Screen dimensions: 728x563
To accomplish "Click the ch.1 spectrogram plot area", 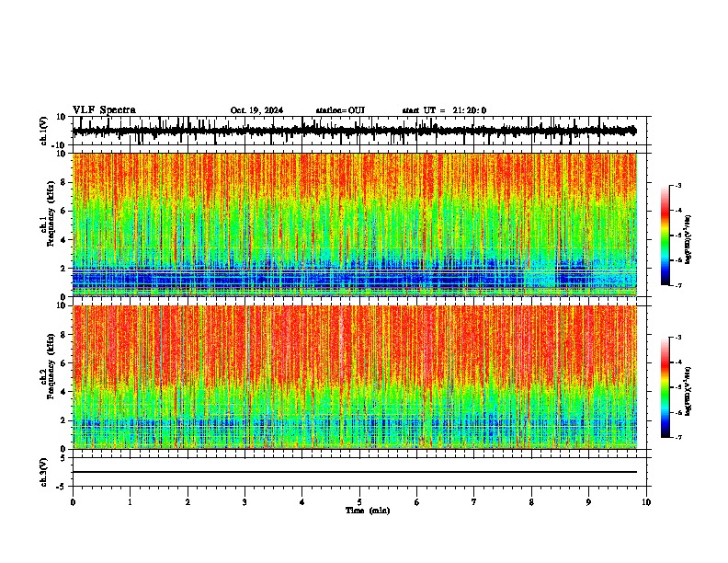I will pyautogui.click(x=355, y=224).
